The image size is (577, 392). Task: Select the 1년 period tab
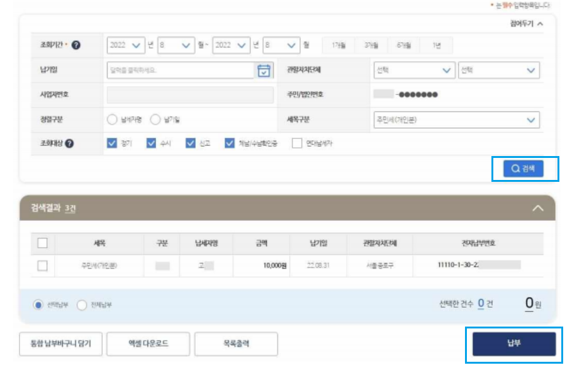click(437, 45)
